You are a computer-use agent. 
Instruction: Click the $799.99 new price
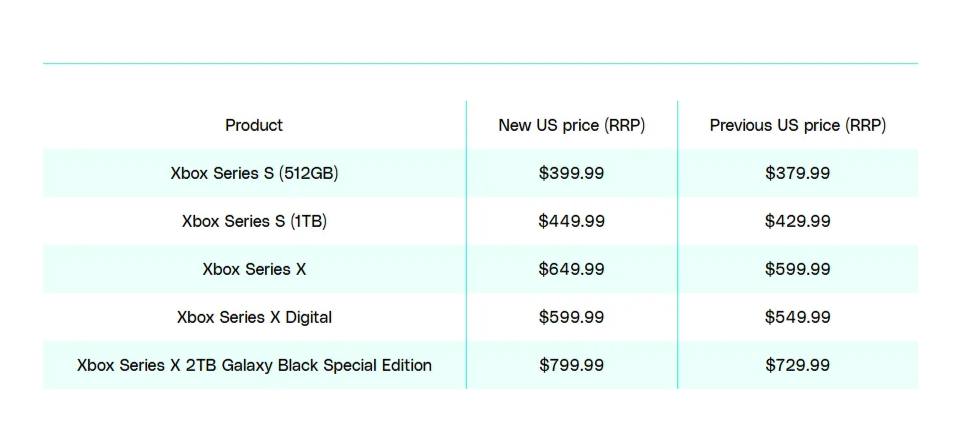click(571, 365)
